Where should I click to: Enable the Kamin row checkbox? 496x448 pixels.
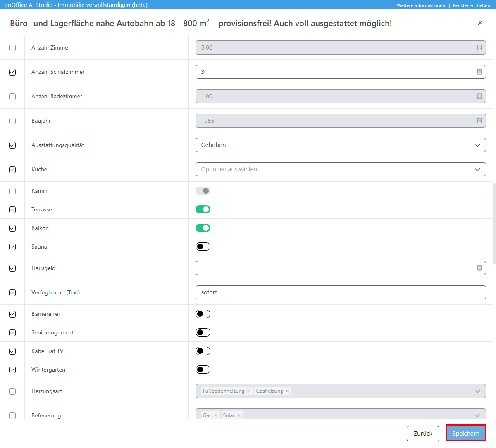click(12, 191)
